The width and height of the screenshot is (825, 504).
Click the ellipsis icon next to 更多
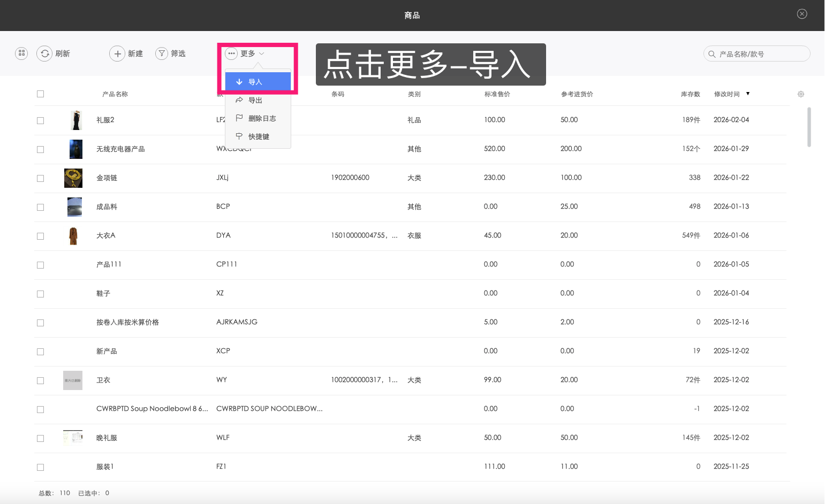231,53
